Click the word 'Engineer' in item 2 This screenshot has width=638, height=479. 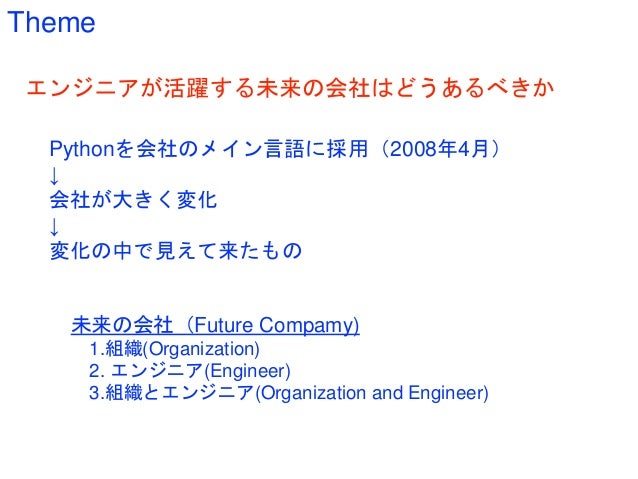[248, 371]
